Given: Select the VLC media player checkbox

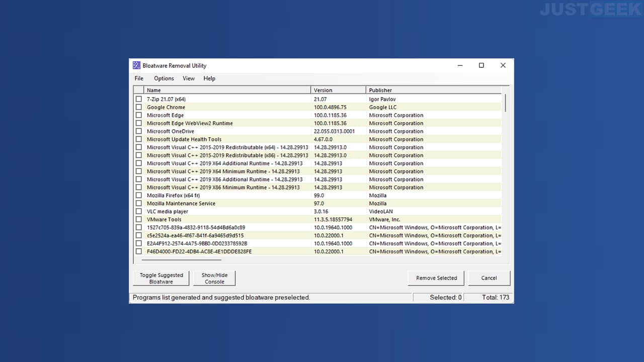Looking at the screenshot, I should click(139, 212).
